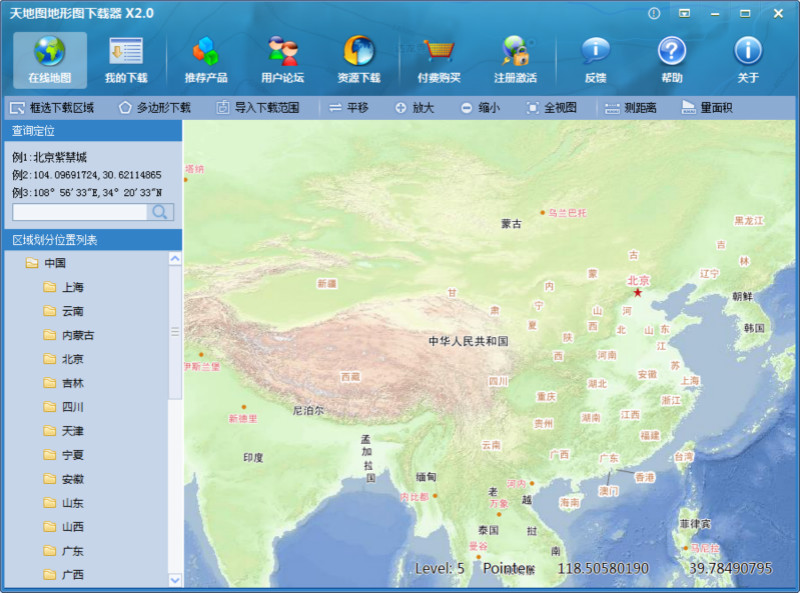800x593 pixels.
Task: Open the 用户论坛 user forum
Action: point(282,59)
